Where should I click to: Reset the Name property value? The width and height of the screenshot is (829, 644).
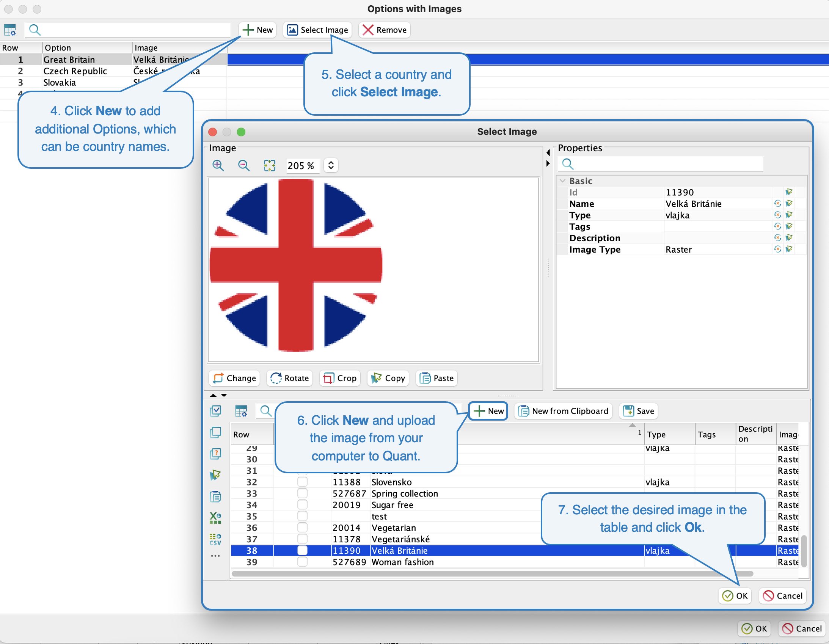coord(778,204)
